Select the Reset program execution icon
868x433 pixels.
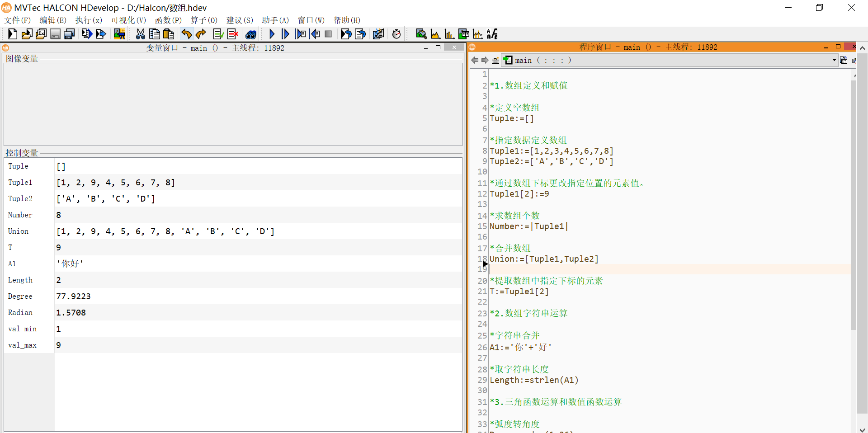click(346, 34)
